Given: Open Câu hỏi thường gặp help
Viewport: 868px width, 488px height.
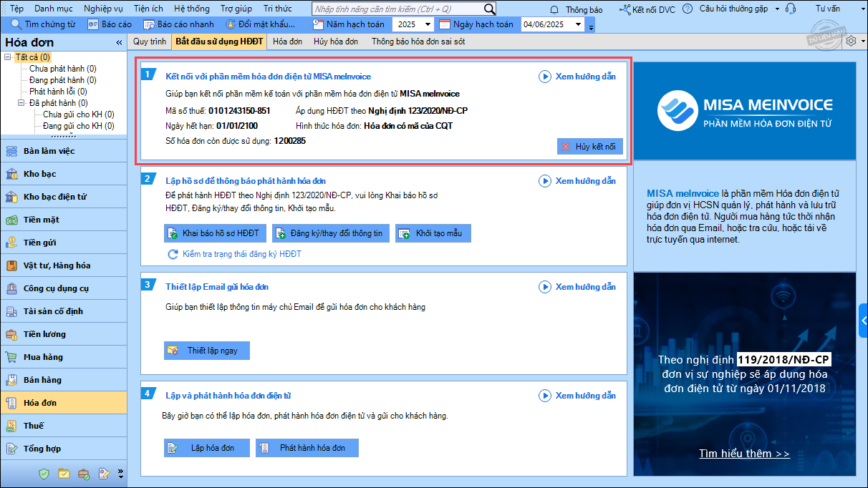Looking at the screenshot, I should pyautogui.click(x=726, y=9).
